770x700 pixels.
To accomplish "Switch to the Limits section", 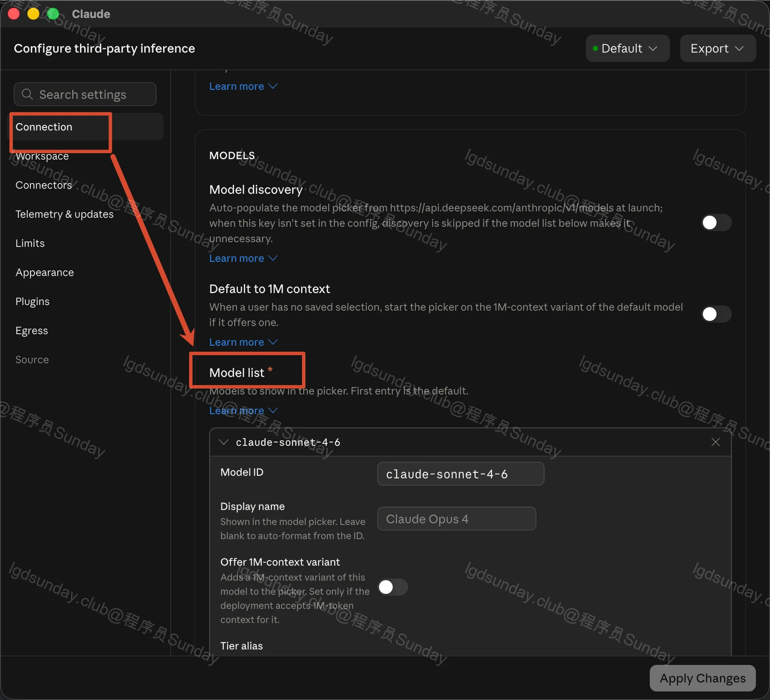I will click(x=30, y=243).
